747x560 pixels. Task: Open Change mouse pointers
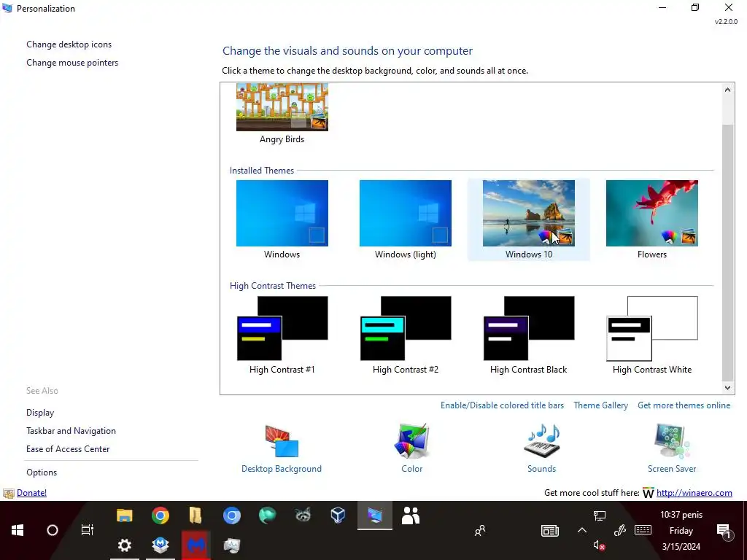click(x=72, y=63)
